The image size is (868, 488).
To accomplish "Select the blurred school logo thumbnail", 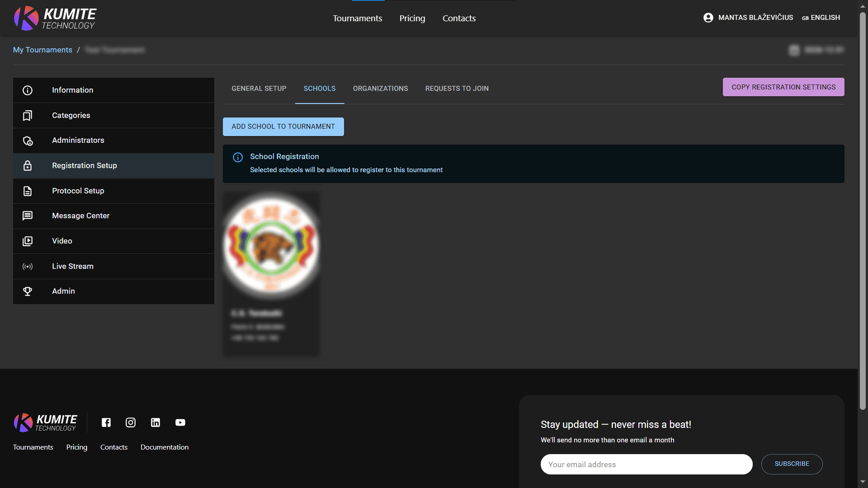I will (x=271, y=246).
